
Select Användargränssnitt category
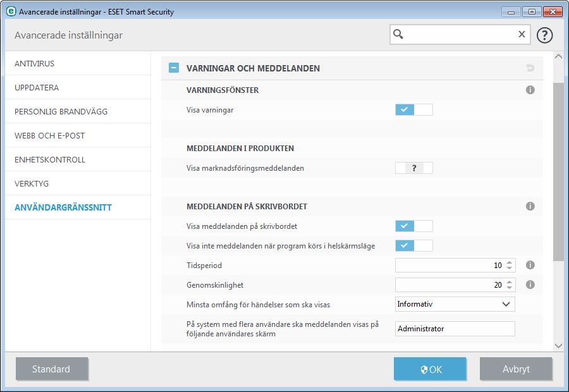[x=78, y=207]
